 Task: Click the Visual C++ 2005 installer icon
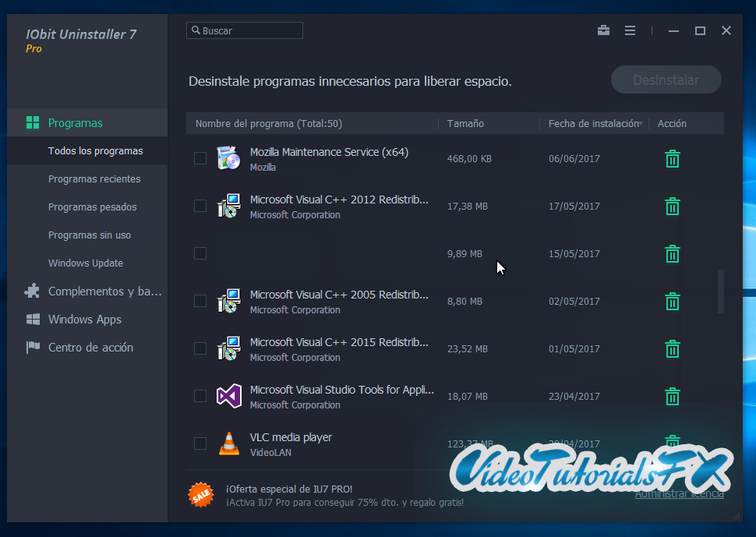tap(228, 301)
